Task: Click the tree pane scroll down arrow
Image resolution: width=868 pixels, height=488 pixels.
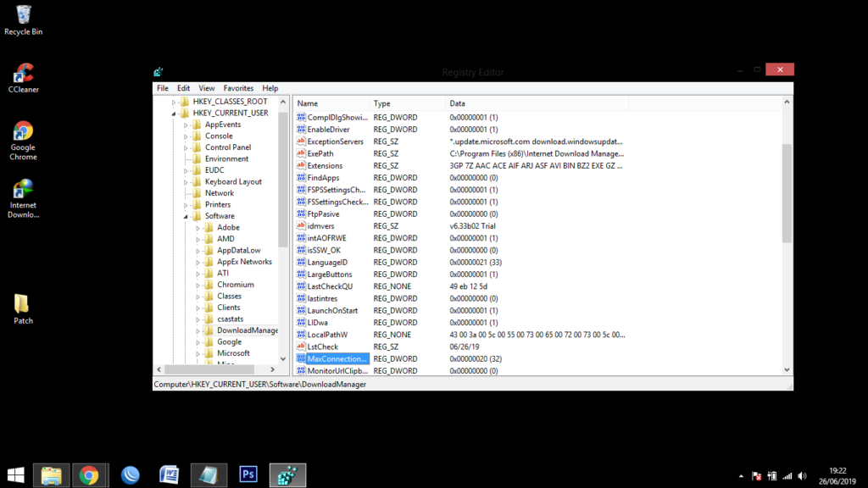Action: (x=283, y=359)
